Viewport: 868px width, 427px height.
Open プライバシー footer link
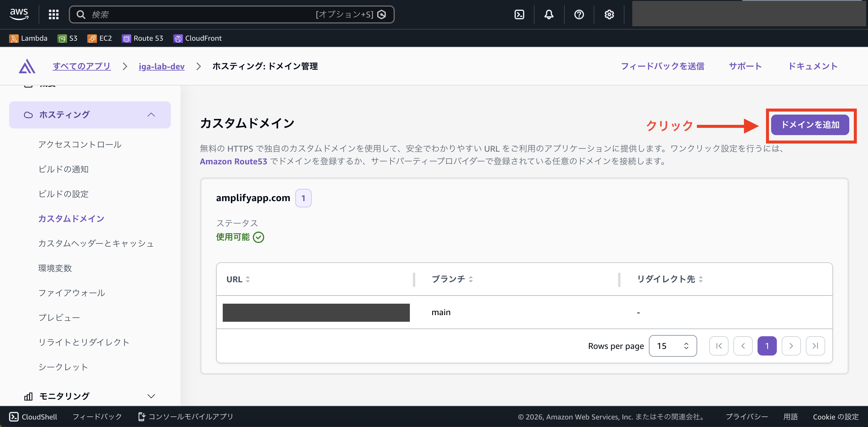click(747, 417)
